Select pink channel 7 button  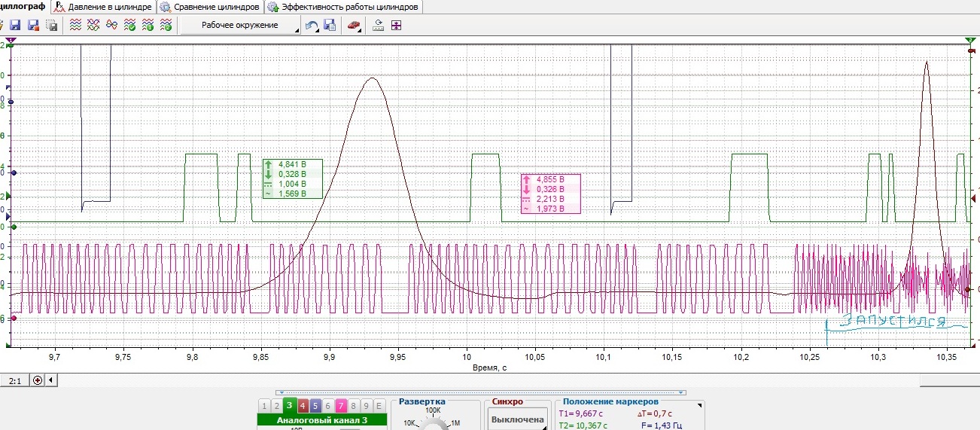pos(341,406)
